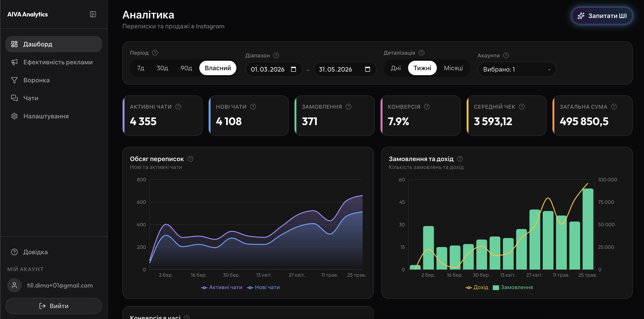This screenshot has width=644, height=319.
Task: Show info for Активні чати metric
Action: pyautogui.click(x=178, y=107)
